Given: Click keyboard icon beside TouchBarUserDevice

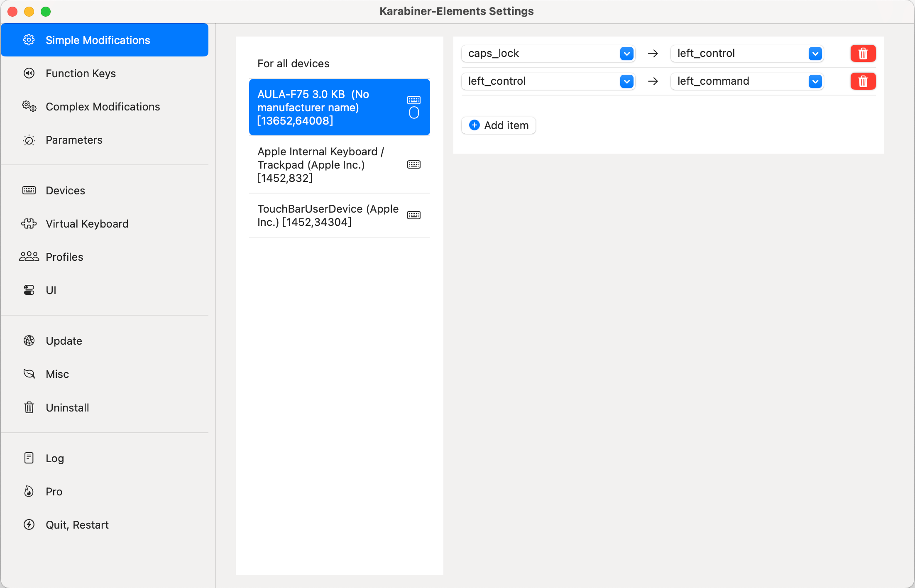Looking at the screenshot, I should (x=414, y=215).
